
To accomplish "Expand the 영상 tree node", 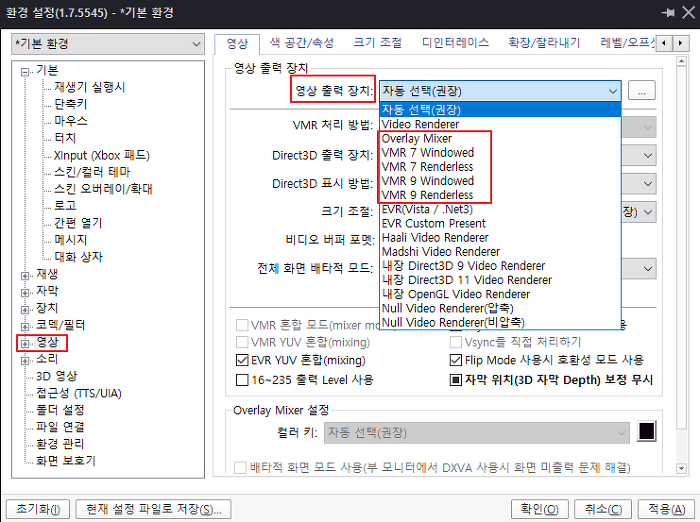I will (25, 343).
